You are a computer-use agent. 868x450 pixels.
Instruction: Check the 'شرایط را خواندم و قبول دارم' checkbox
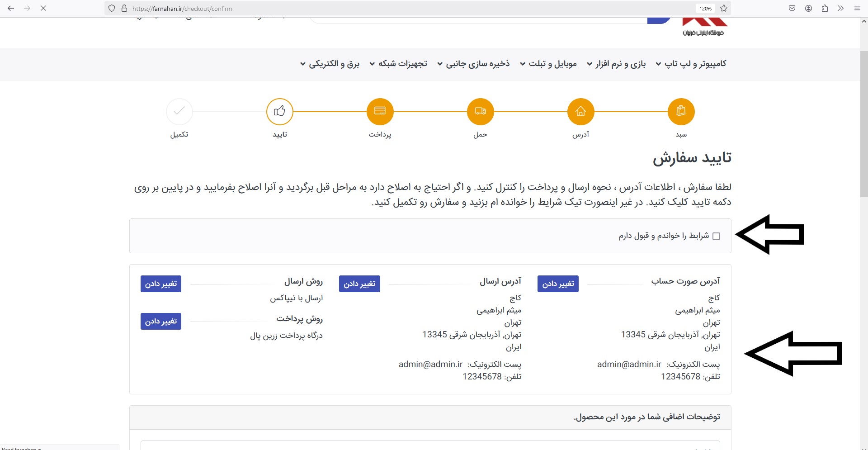(x=716, y=236)
